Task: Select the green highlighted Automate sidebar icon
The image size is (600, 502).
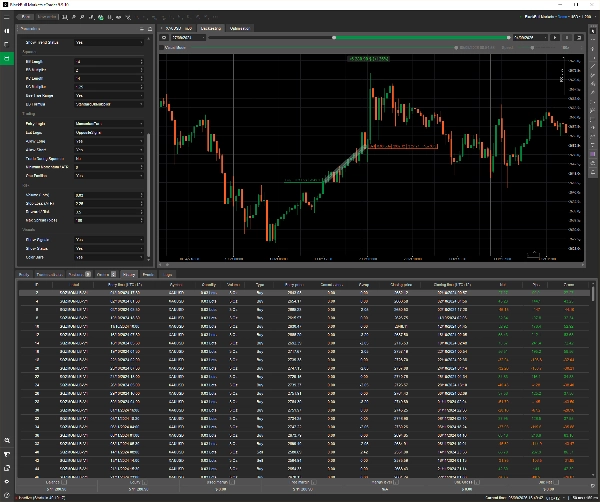Action: [x=7, y=58]
